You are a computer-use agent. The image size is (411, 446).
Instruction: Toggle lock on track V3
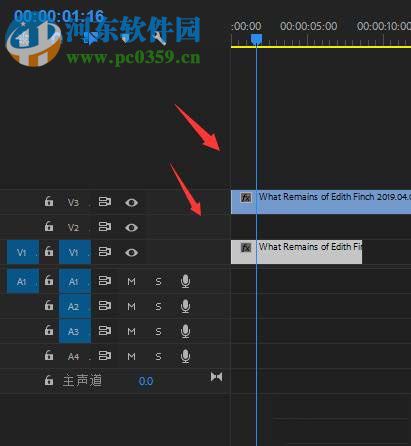49,202
